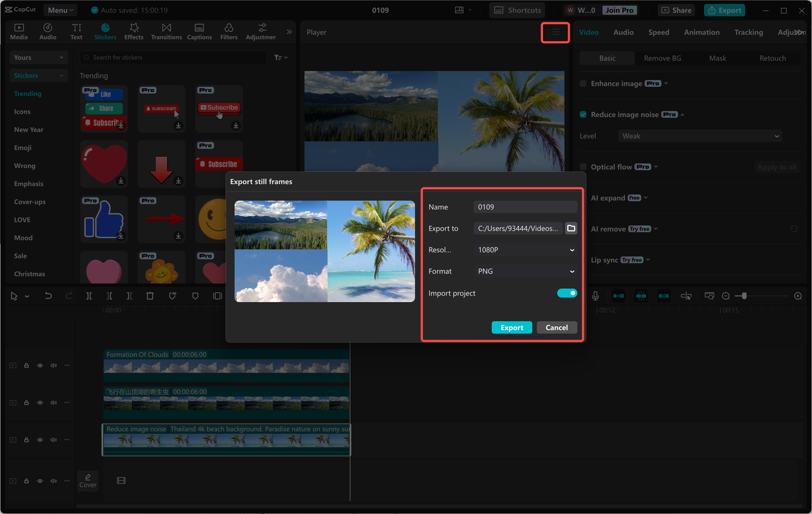This screenshot has width=812, height=514.
Task: Click the timeline zoom in plus icon
Action: [798, 296]
